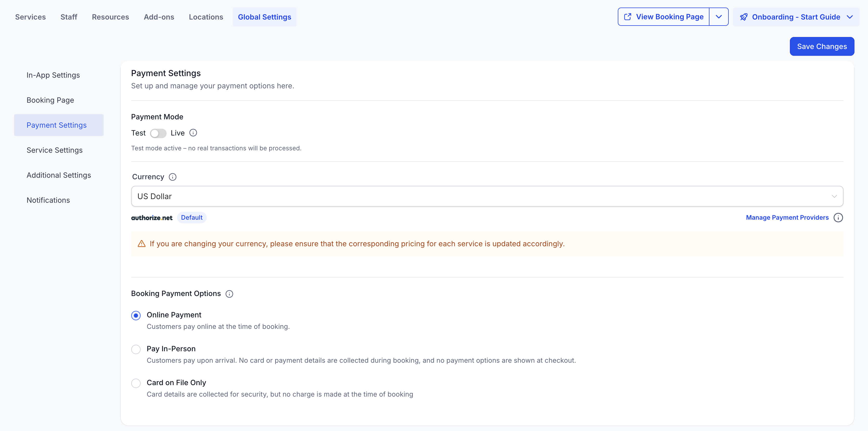Click the external link icon on View Booking Page

tap(627, 17)
